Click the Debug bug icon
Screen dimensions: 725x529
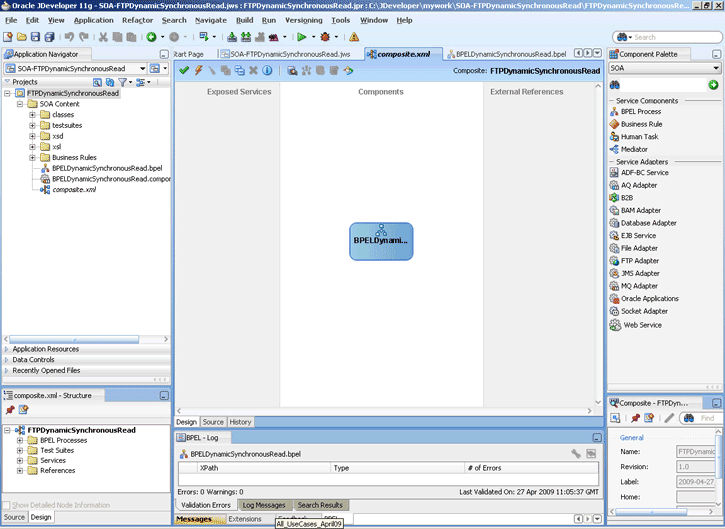324,37
